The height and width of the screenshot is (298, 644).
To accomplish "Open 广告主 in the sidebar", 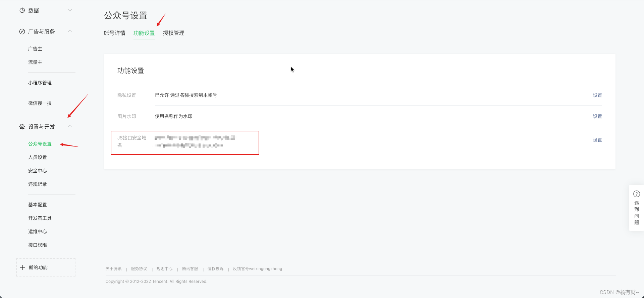I will [35, 49].
